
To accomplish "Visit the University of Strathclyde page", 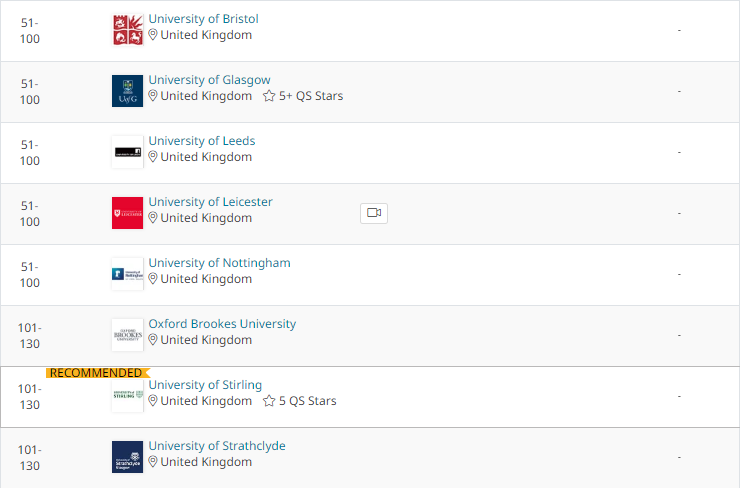I will point(217,446).
